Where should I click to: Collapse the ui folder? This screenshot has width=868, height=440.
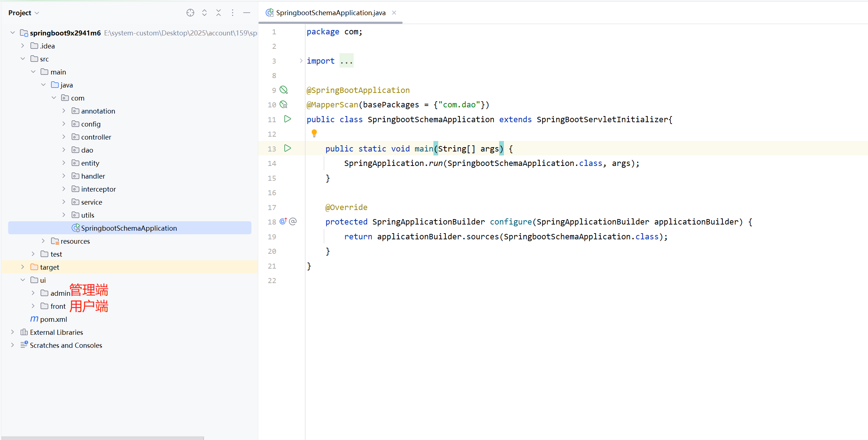click(x=23, y=280)
